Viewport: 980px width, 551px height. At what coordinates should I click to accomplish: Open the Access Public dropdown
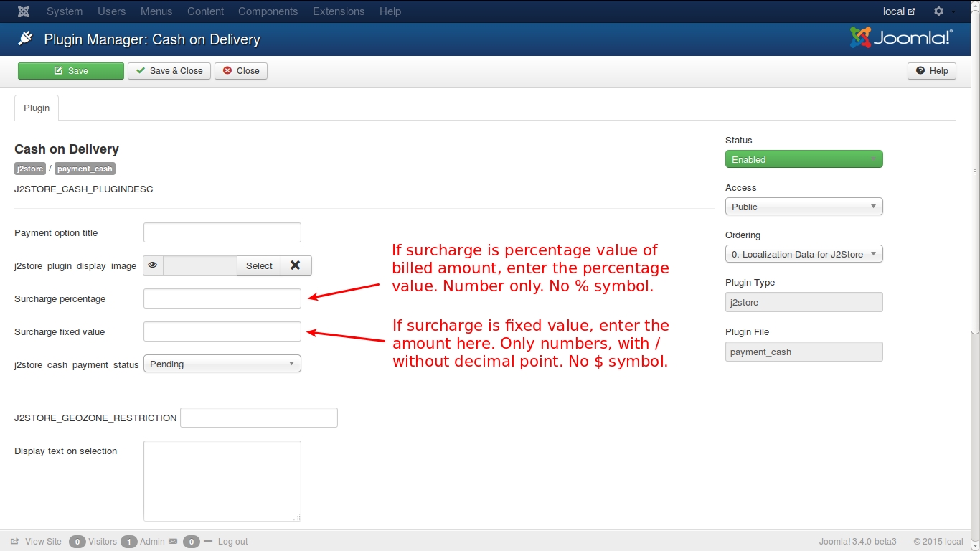[804, 207]
